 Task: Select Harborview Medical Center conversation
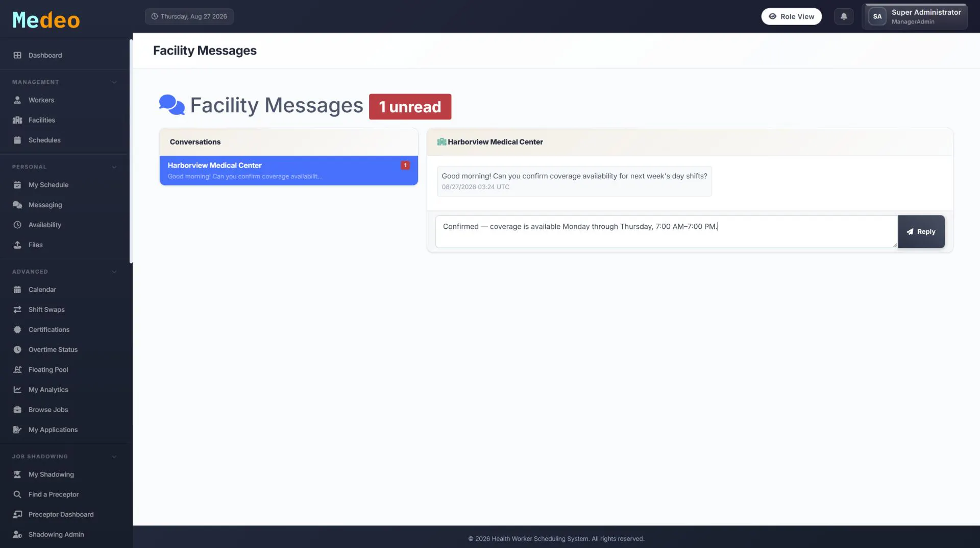point(288,171)
